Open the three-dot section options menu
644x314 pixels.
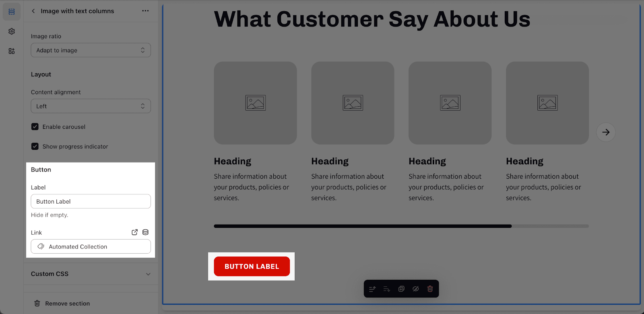(x=145, y=11)
